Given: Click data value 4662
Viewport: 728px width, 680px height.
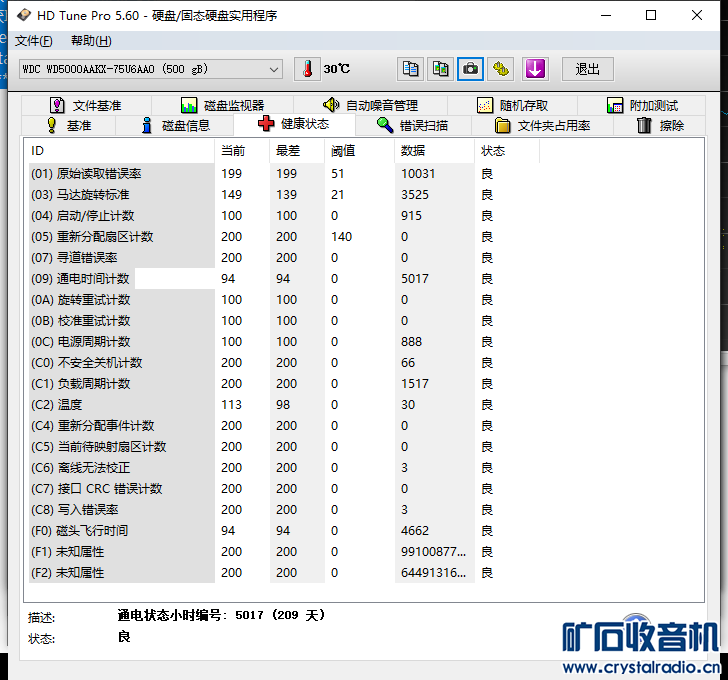Looking at the screenshot, I should pos(415,531).
